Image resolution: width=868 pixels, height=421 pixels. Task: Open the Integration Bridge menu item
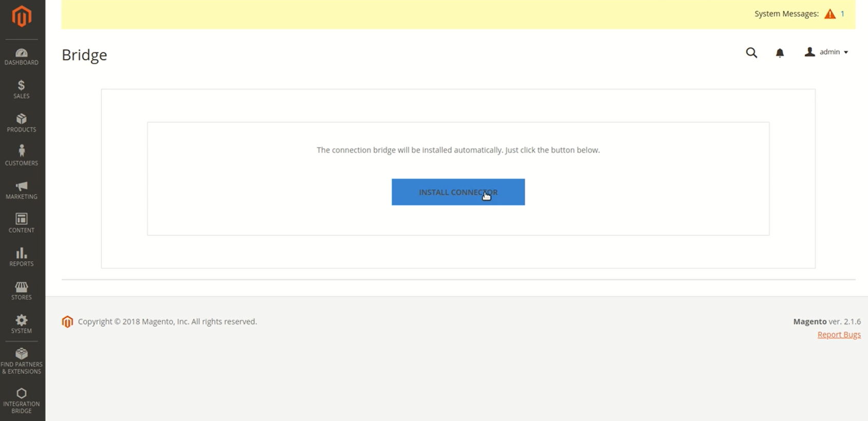coord(22,400)
